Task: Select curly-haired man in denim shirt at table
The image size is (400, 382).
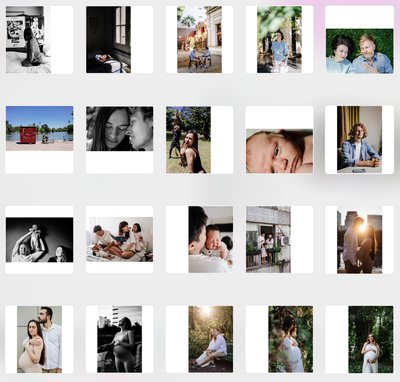Action: coord(359,140)
